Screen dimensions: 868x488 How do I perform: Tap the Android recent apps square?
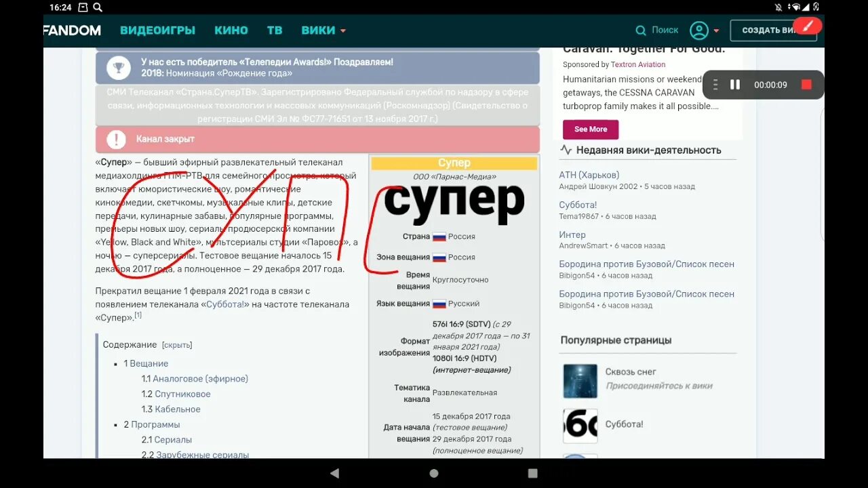point(533,473)
